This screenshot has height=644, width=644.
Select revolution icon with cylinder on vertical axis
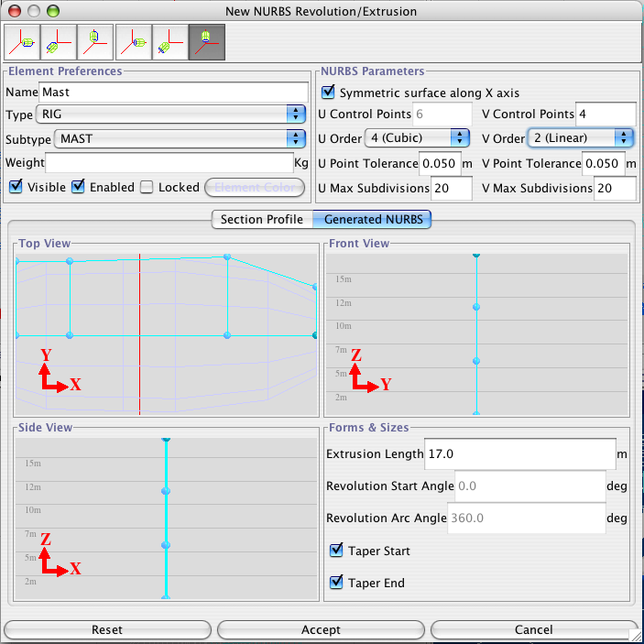[94, 42]
